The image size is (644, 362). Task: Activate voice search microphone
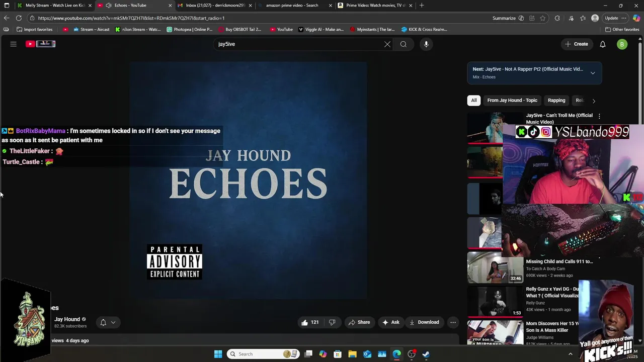tap(426, 44)
